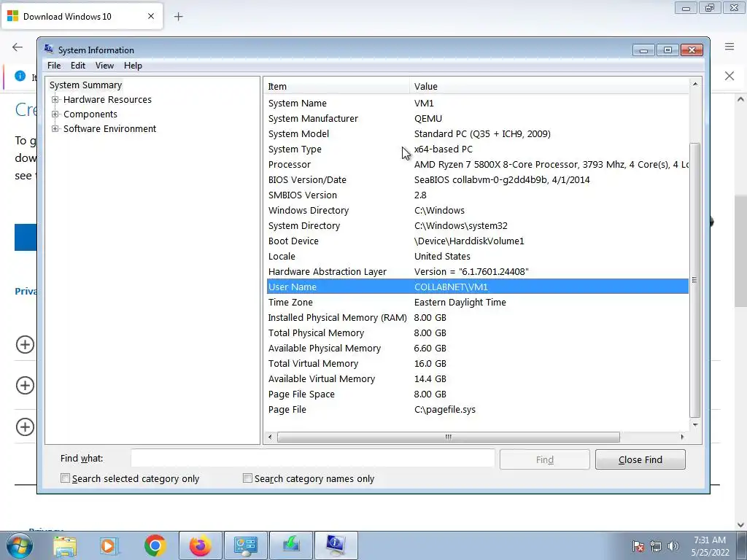Select the System Manufacturer row
This screenshot has height=560, width=747.
coord(477,119)
